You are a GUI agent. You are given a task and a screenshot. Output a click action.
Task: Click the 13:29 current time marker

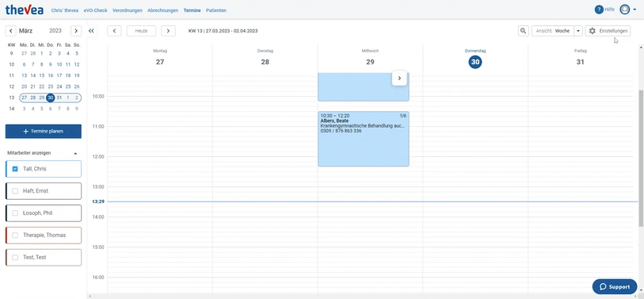97,201
